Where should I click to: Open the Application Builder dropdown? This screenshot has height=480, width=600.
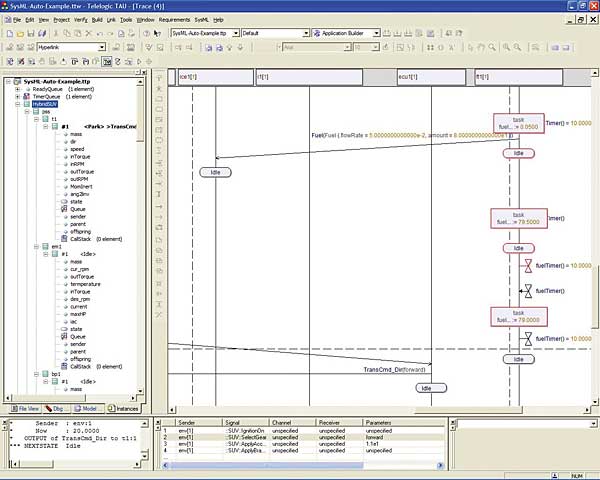pyautogui.click(x=377, y=34)
